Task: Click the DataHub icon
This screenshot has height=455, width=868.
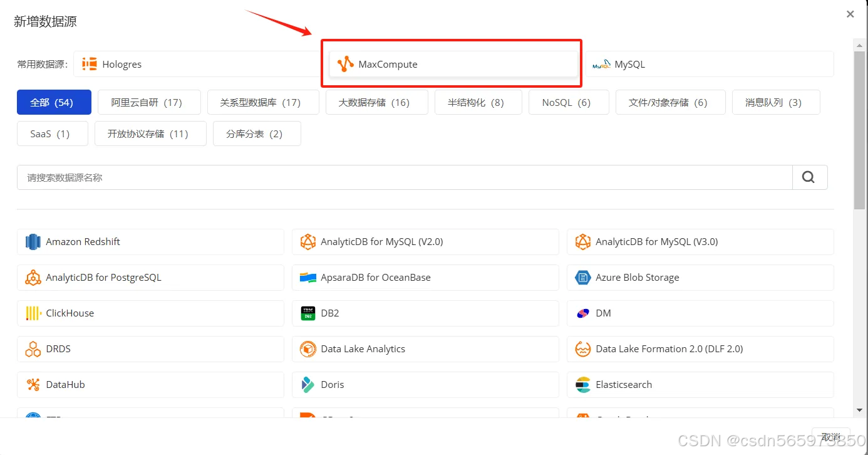Action: (33, 384)
